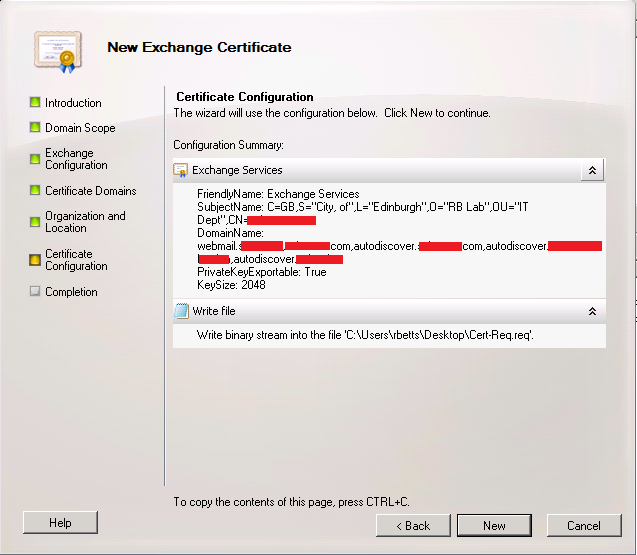Click the KeySize: 2048 line

click(x=231, y=285)
